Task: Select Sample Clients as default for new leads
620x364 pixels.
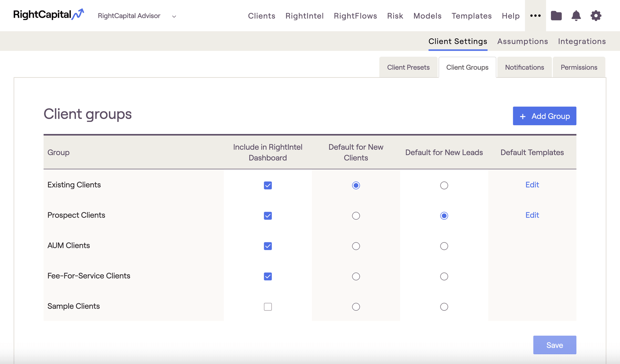Action: [x=444, y=307]
